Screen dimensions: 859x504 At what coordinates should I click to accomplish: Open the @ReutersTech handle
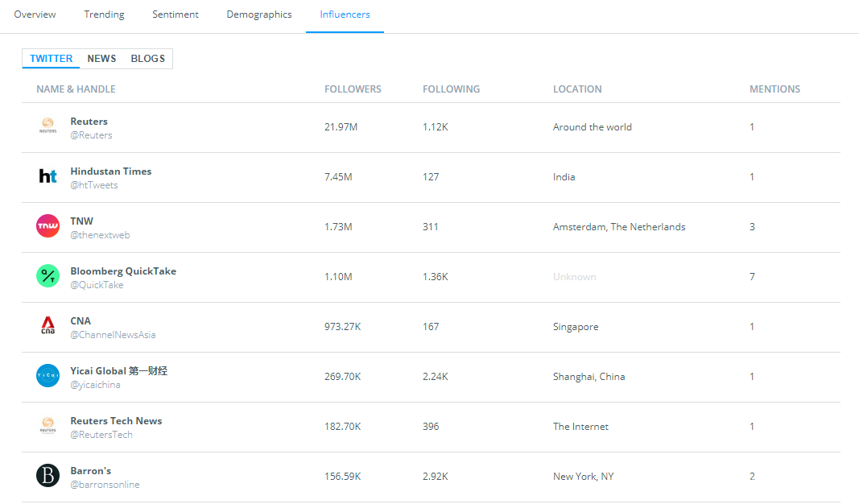(x=101, y=435)
